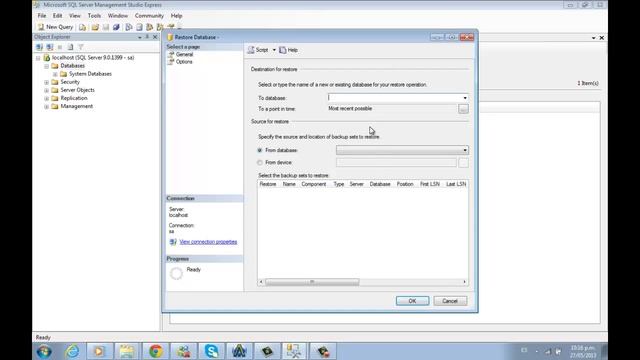
Task: Open Object Explorer window position dropdown arrow
Action: tap(140, 37)
